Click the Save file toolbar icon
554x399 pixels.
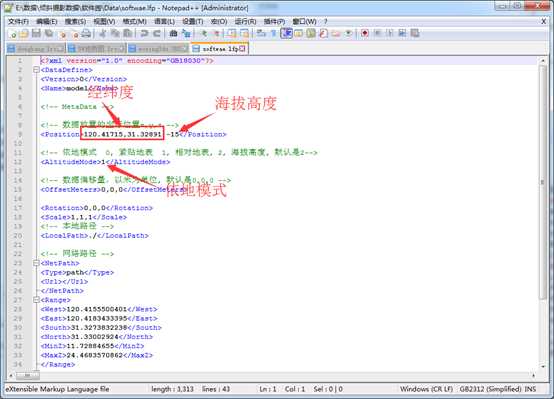click(x=36, y=34)
